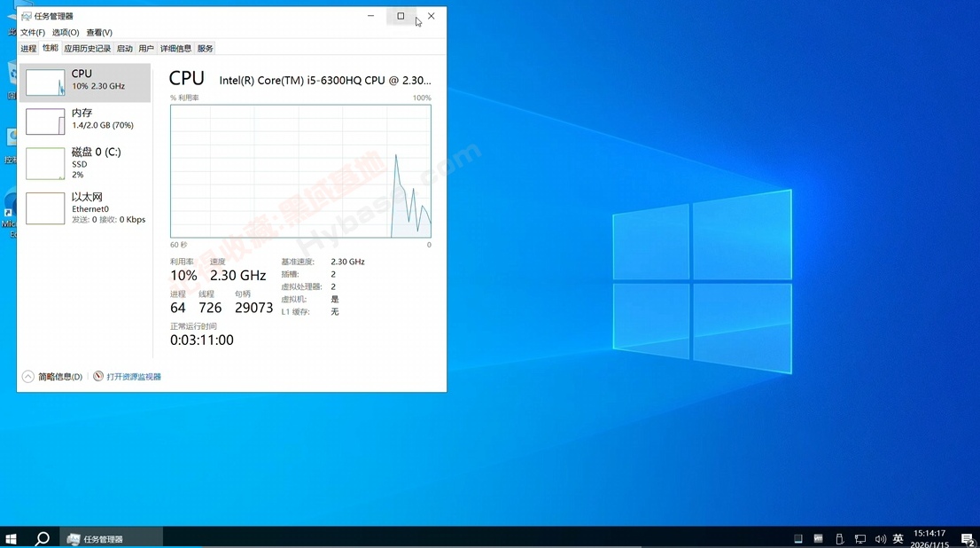Image resolution: width=980 pixels, height=548 pixels.
Task: Select the CPU resource in the sidebar
Action: click(85, 82)
